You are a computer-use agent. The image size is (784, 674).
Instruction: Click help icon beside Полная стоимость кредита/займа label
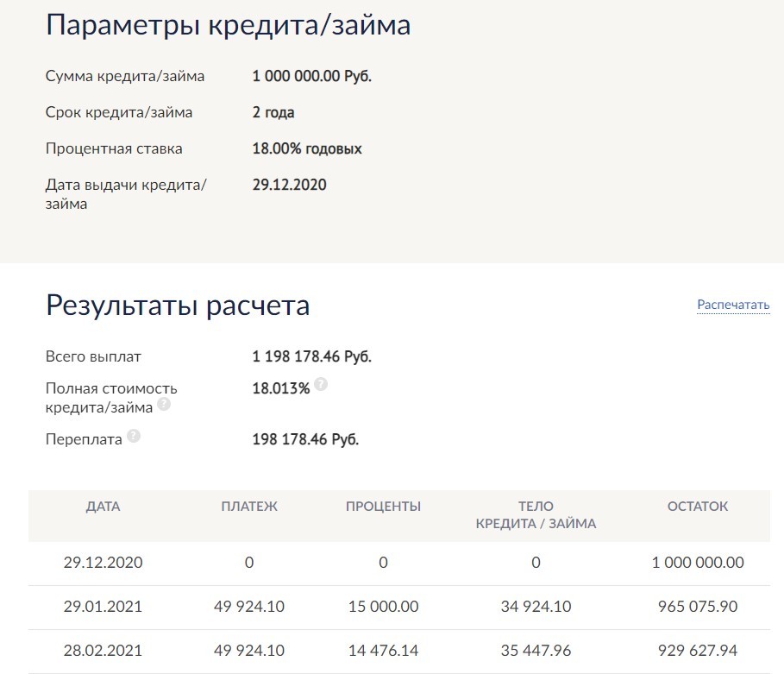164,404
